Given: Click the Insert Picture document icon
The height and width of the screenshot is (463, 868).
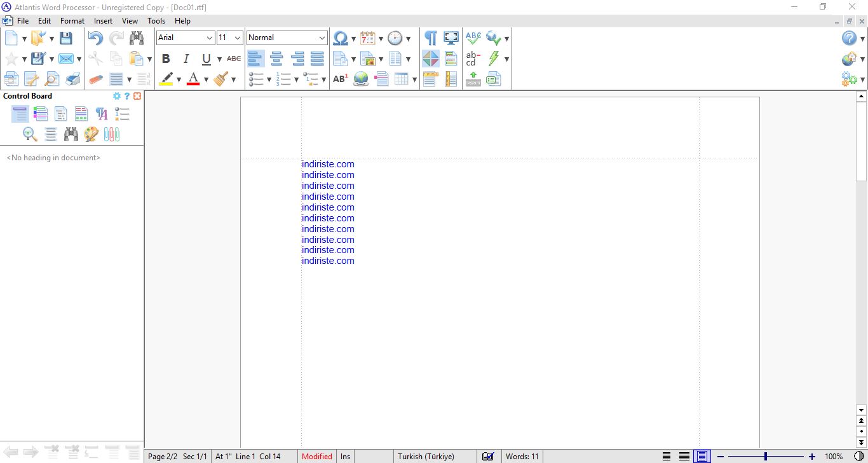Looking at the screenshot, I should coord(367,59).
